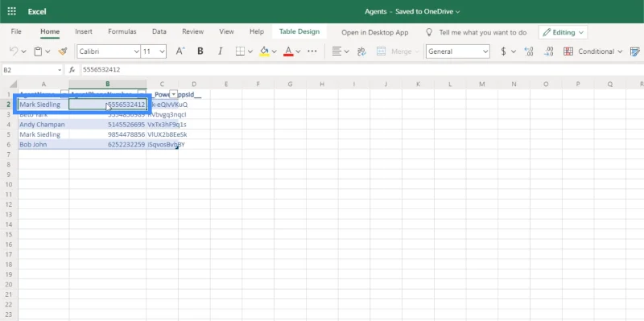Open Conditional formatting icon

pos(568,51)
